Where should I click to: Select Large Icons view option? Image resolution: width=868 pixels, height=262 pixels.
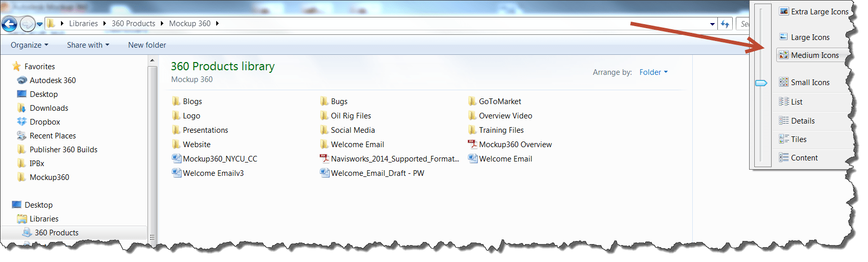click(804, 37)
